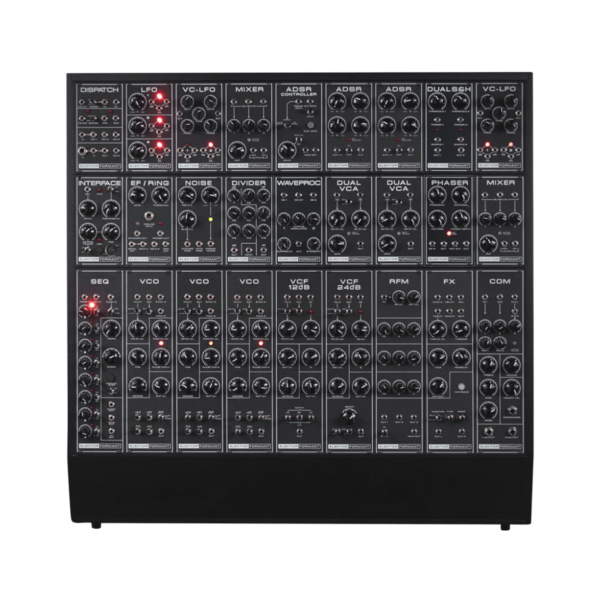
Task: Flip the toggle switch at INTERFACE bottom left
Action: point(87,250)
